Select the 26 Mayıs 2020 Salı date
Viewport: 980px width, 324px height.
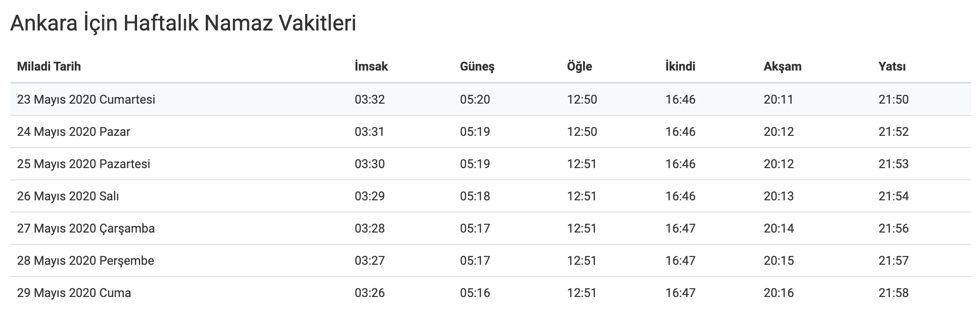pyautogui.click(x=68, y=196)
